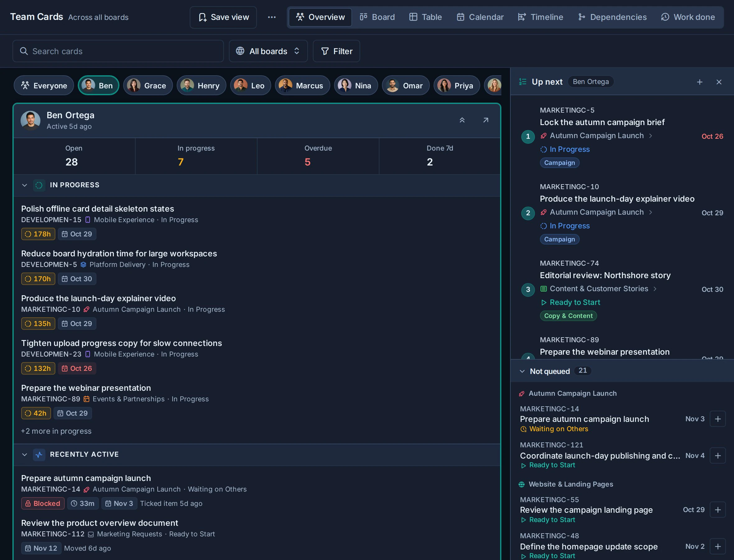Click the search magnifier icon

point(24,51)
